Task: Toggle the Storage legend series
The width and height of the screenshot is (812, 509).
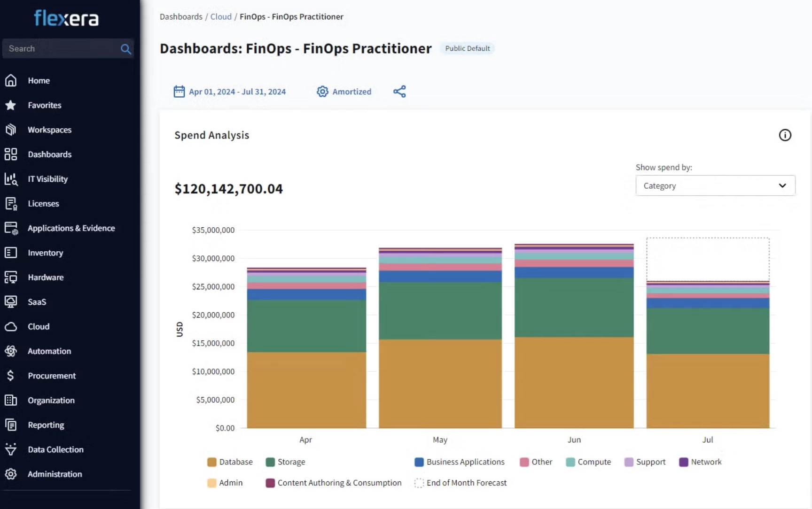Action: tap(285, 462)
